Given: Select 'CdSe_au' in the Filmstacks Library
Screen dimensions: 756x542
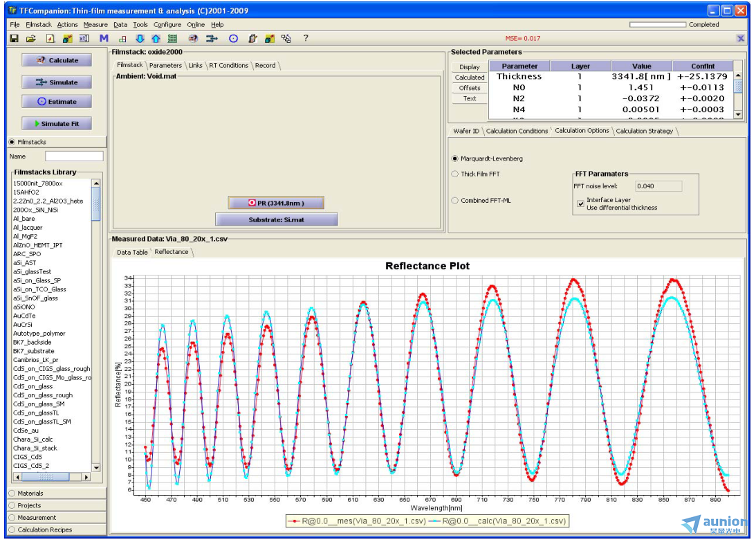Looking at the screenshot, I should (x=26, y=431).
